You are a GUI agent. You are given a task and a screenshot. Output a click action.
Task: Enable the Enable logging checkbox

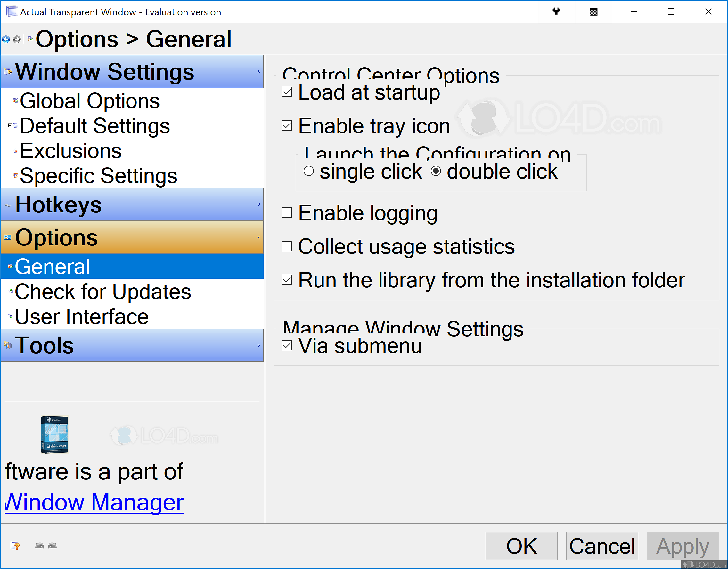coord(287,212)
